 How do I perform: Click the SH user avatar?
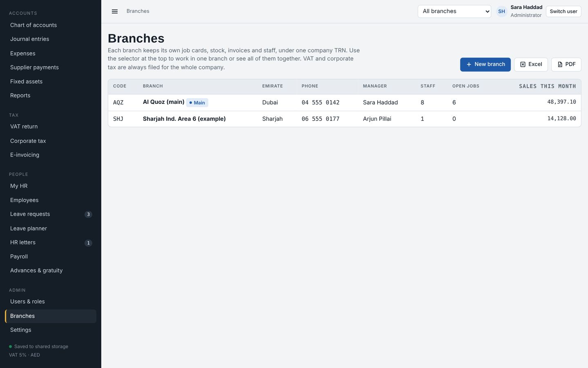501,11
